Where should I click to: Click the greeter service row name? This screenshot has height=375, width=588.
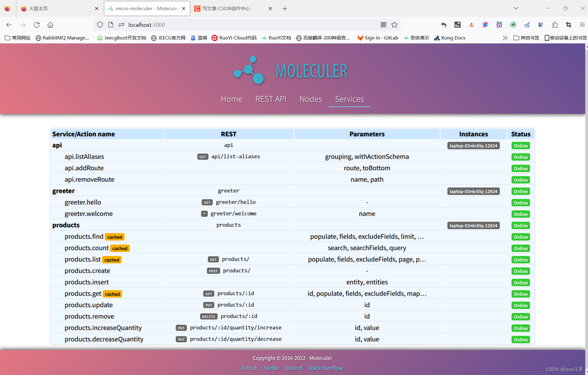(x=64, y=191)
